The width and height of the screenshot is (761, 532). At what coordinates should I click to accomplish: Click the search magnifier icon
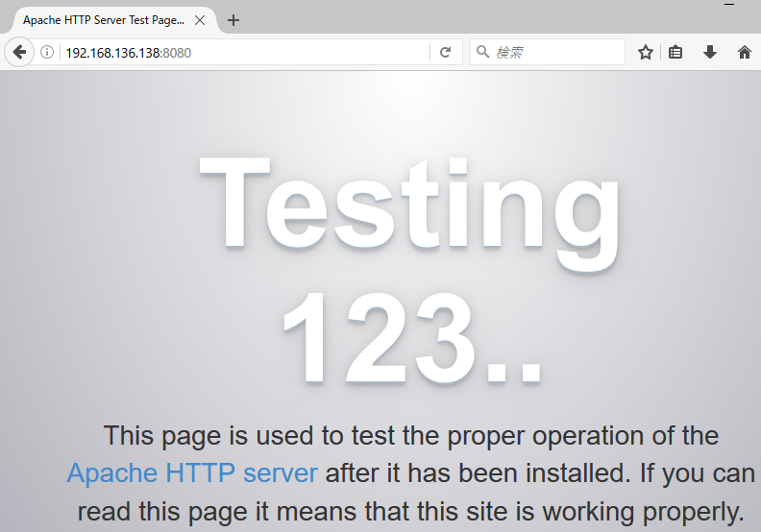coord(483,53)
